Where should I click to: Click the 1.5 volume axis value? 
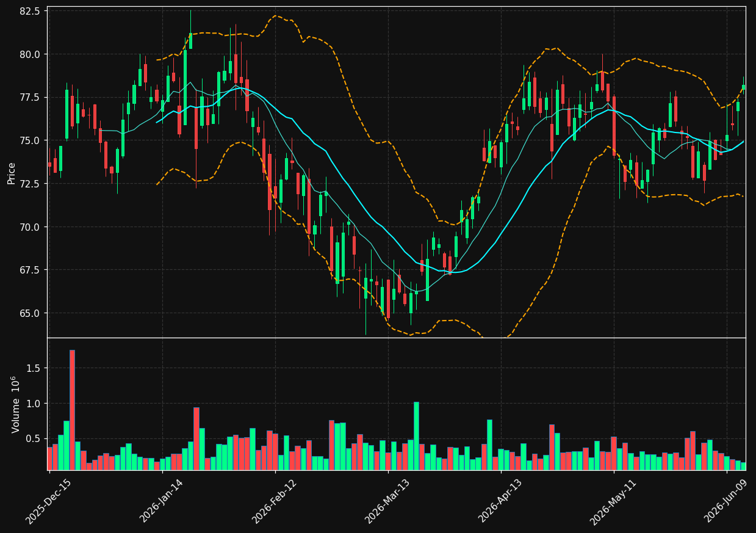click(x=33, y=368)
